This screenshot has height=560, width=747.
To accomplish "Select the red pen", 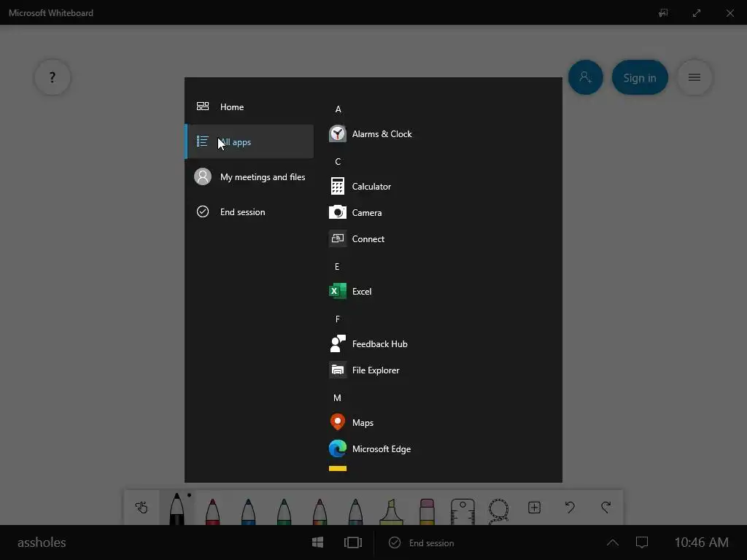I will click(x=212, y=511).
